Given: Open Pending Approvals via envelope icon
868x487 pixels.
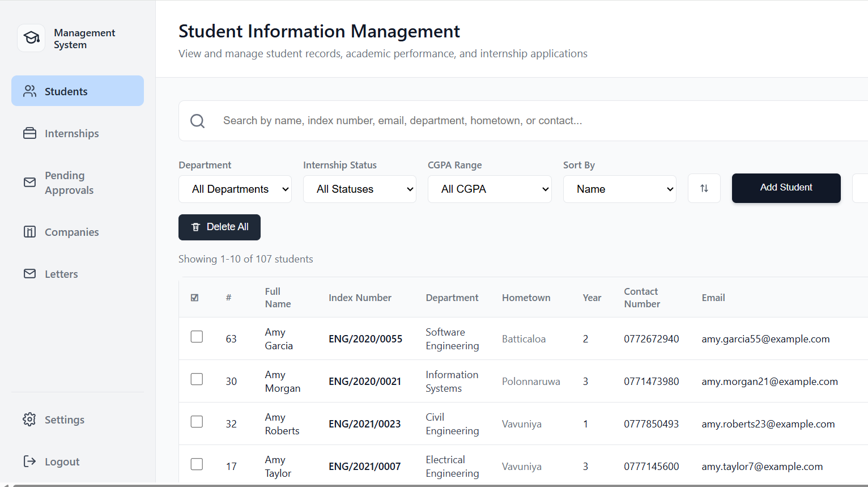Looking at the screenshot, I should click(29, 183).
